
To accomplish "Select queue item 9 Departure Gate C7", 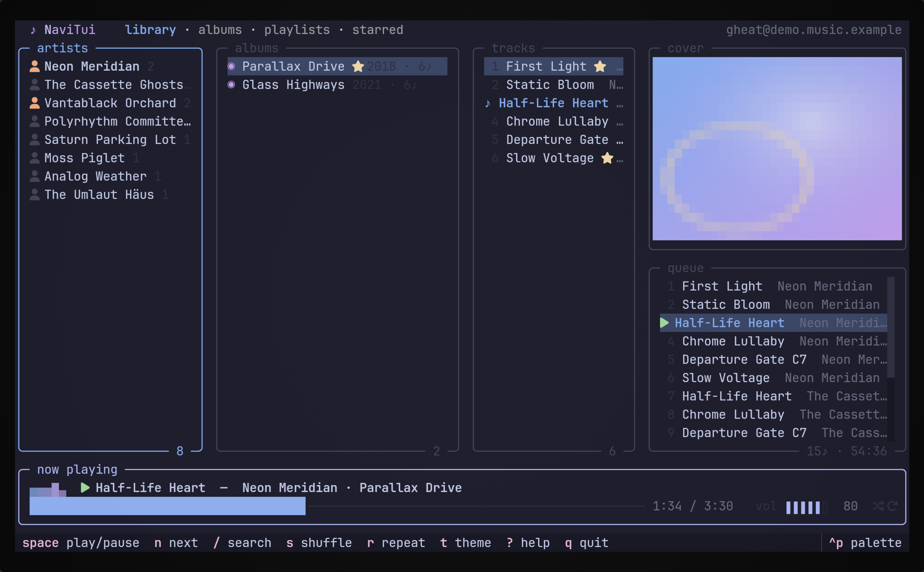I will tap(773, 433).
